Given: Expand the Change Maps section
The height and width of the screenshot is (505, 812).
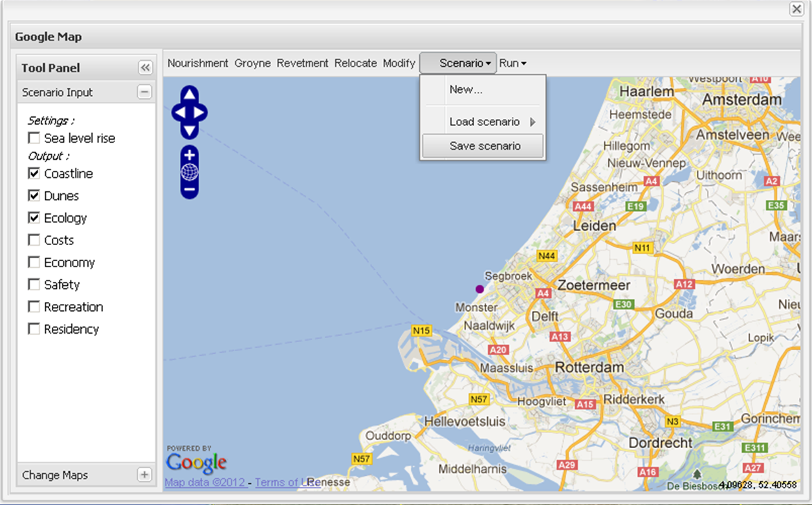Looking at the screenshot, I should click(x=144, y=475).
